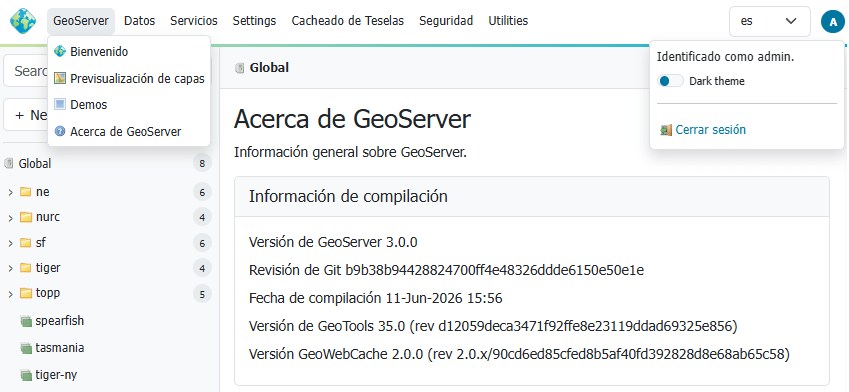Screen dimensions: 849x392
Task: Click the Git revision hash text
Action: point(494,270)
